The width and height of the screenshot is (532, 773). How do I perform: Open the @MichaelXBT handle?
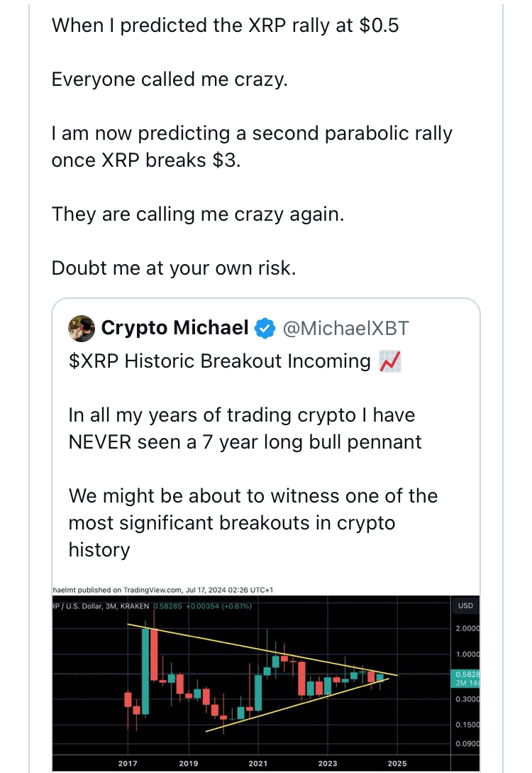pos(345,328)
